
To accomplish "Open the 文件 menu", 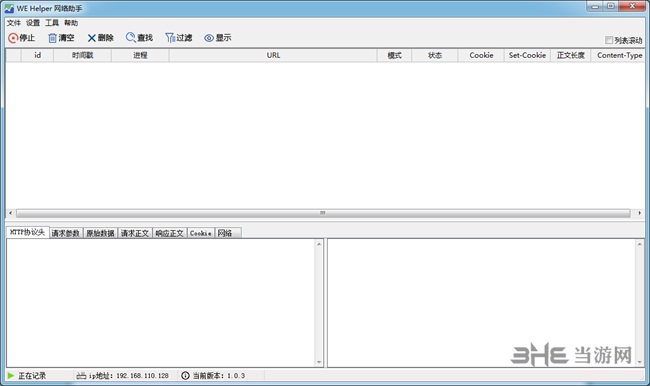I will (13, 23).
